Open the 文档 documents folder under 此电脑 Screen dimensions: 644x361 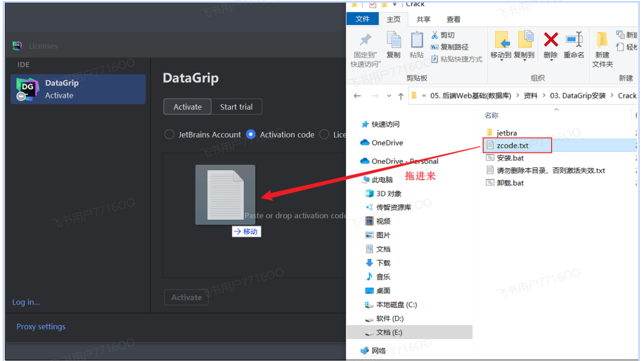(x=378, y=249)
